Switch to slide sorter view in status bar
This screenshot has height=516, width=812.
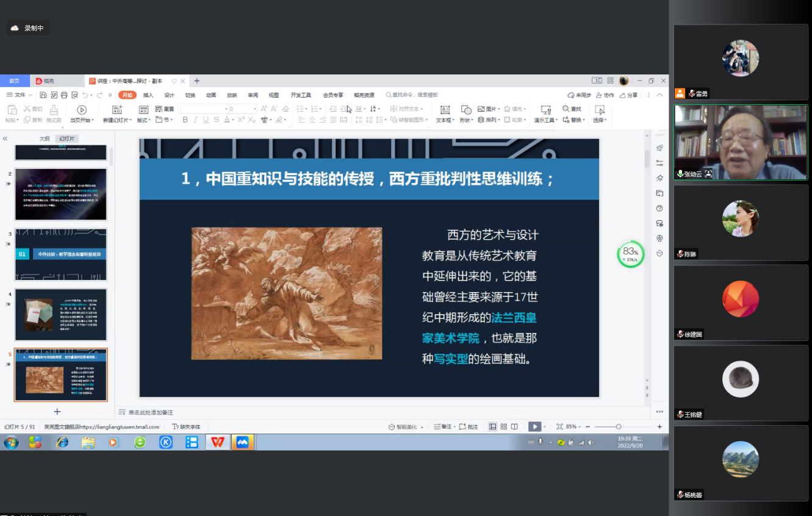point(503,427)
